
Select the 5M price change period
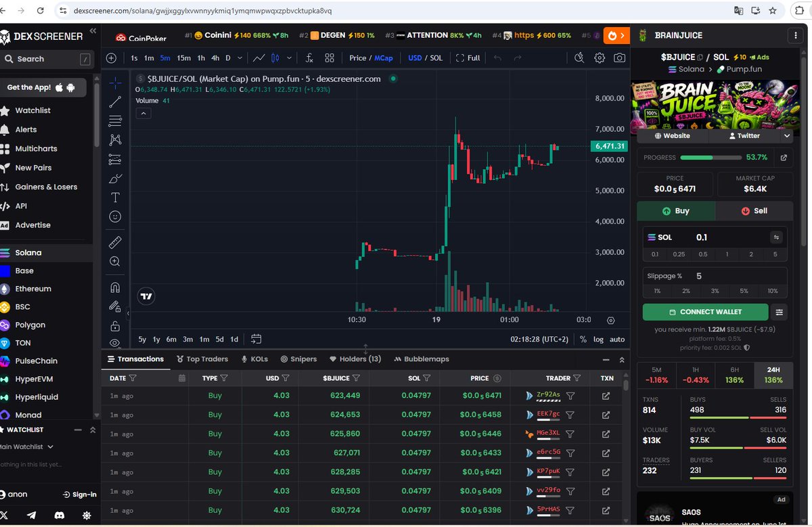pos(656,375)
